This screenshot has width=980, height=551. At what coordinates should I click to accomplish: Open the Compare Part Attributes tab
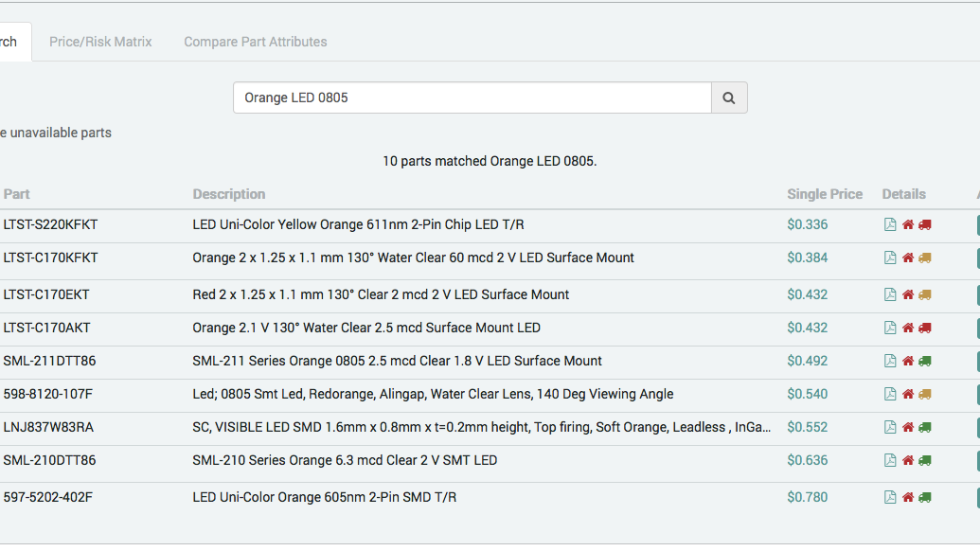[255, 42]
